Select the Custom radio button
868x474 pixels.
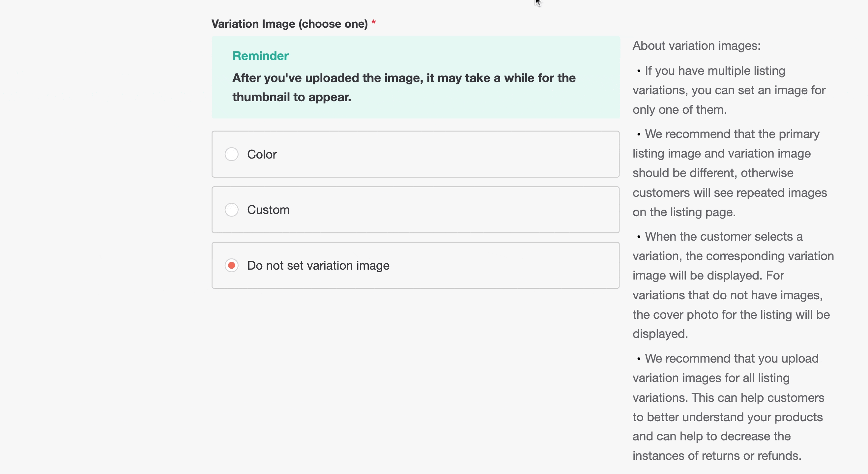[231, 210]
